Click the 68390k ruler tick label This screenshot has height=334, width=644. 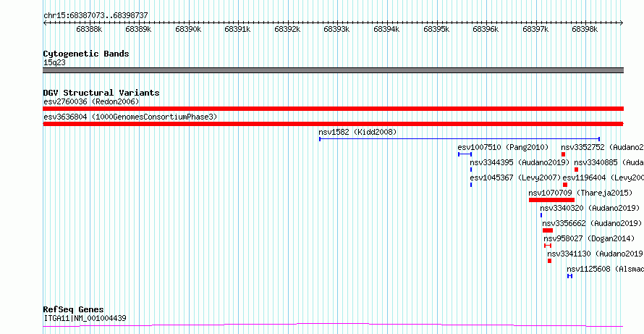coord(188,30)
